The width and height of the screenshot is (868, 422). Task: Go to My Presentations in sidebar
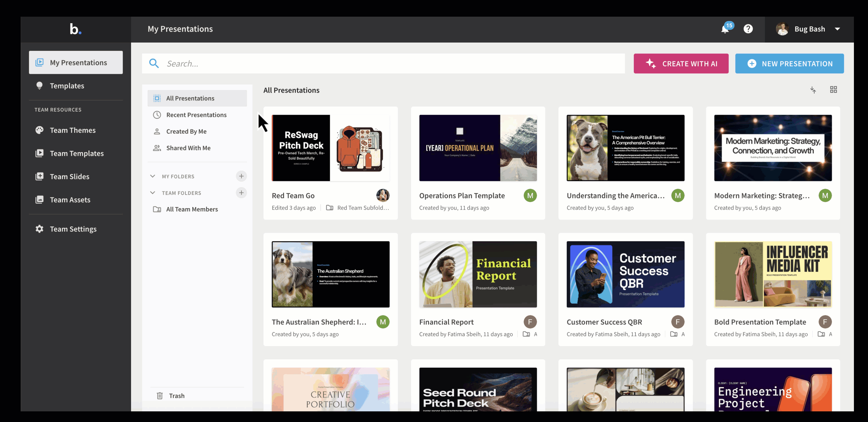76,62
